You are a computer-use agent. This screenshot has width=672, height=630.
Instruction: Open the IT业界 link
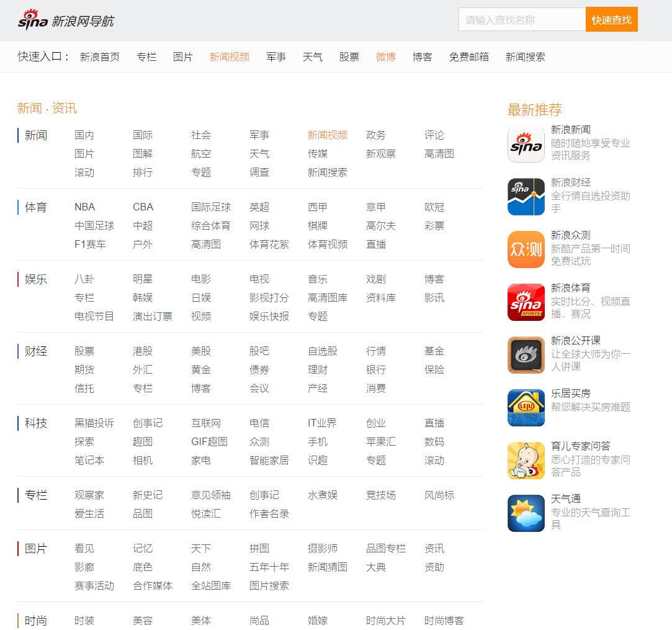click(322, 423)
